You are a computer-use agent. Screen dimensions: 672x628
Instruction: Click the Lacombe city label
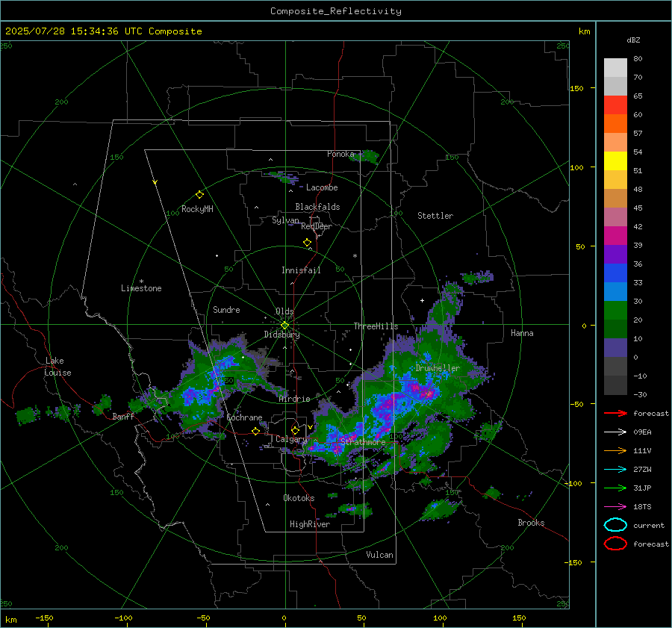[x=322, y=187]
